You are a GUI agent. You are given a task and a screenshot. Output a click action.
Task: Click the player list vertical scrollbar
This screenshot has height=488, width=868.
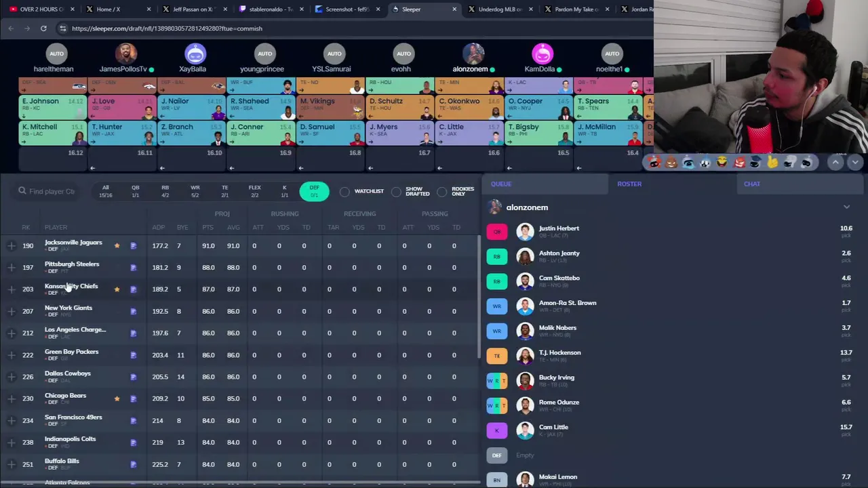pos(479,298)
